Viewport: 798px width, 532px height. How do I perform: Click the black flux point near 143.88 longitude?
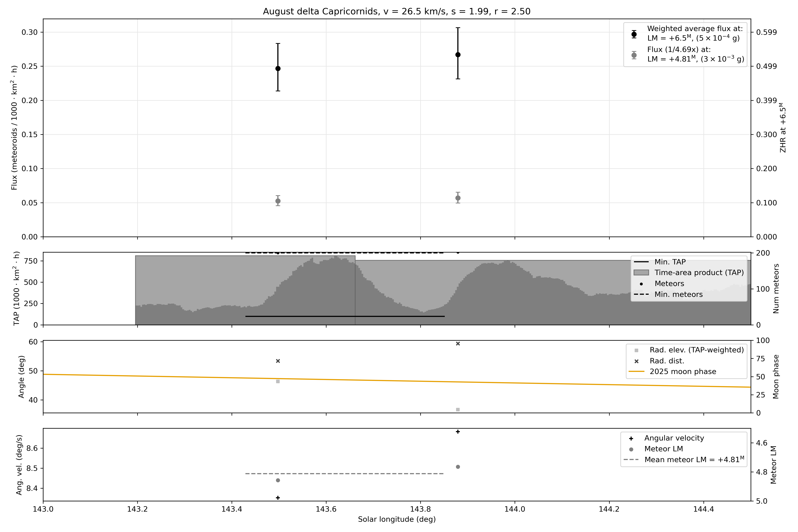458,55
